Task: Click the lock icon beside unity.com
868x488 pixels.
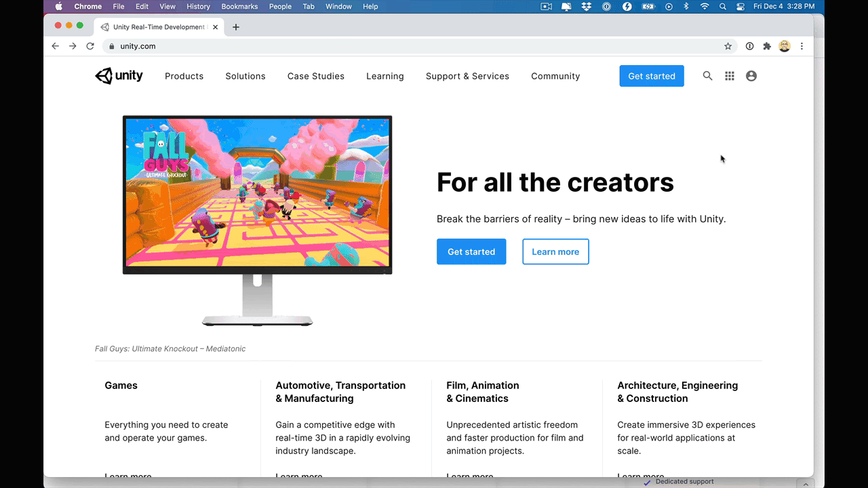Action: 112,46
